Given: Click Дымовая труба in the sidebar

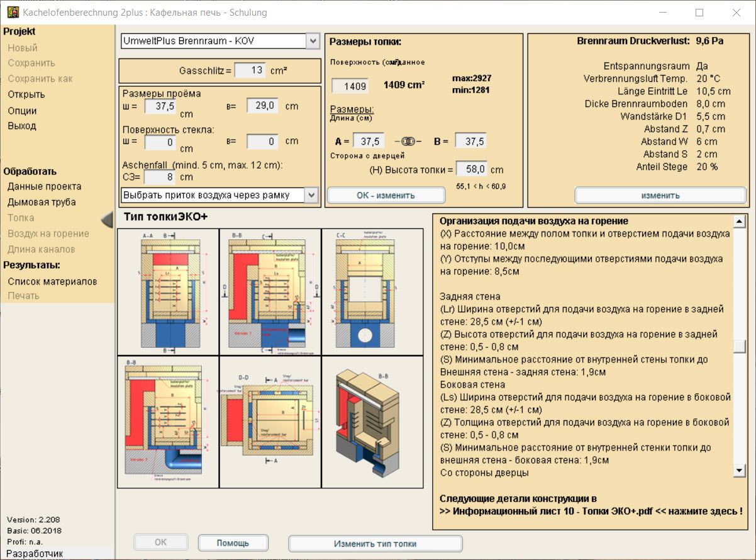Looking at the screenshot, I should [42, 202].
